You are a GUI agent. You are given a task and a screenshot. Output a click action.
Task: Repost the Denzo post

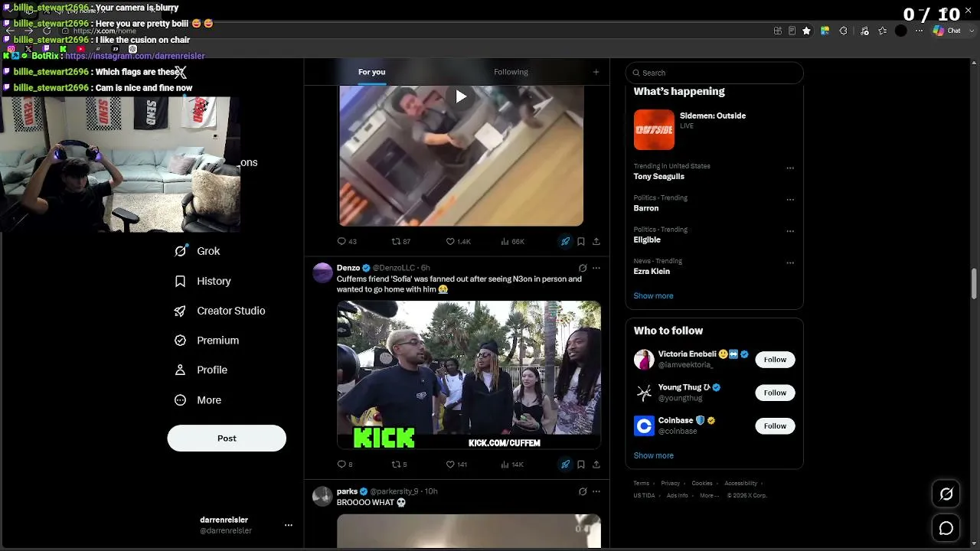click(399, 465)
